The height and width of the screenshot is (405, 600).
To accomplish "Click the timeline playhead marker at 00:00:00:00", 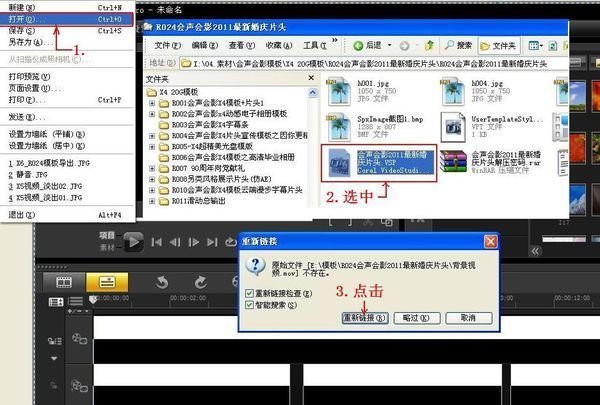I will coord(93,299).
